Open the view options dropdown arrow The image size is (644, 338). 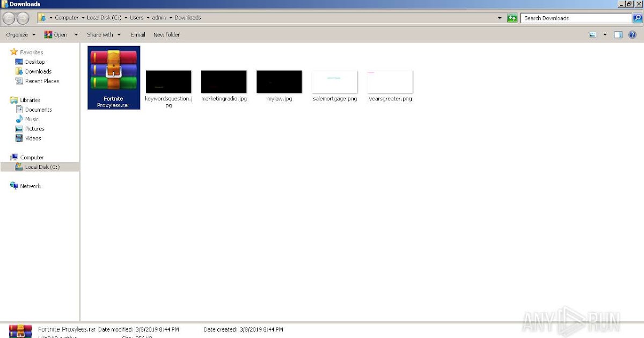pos(605,35)
